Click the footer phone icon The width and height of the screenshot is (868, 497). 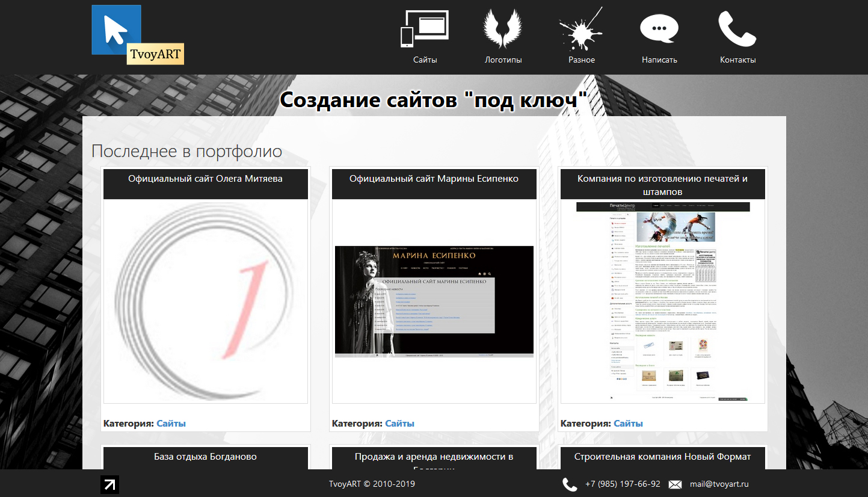tap(570, 484)
